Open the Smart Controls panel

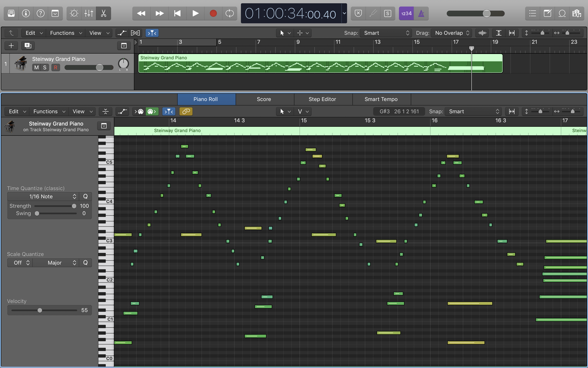[x=74, y=13]
